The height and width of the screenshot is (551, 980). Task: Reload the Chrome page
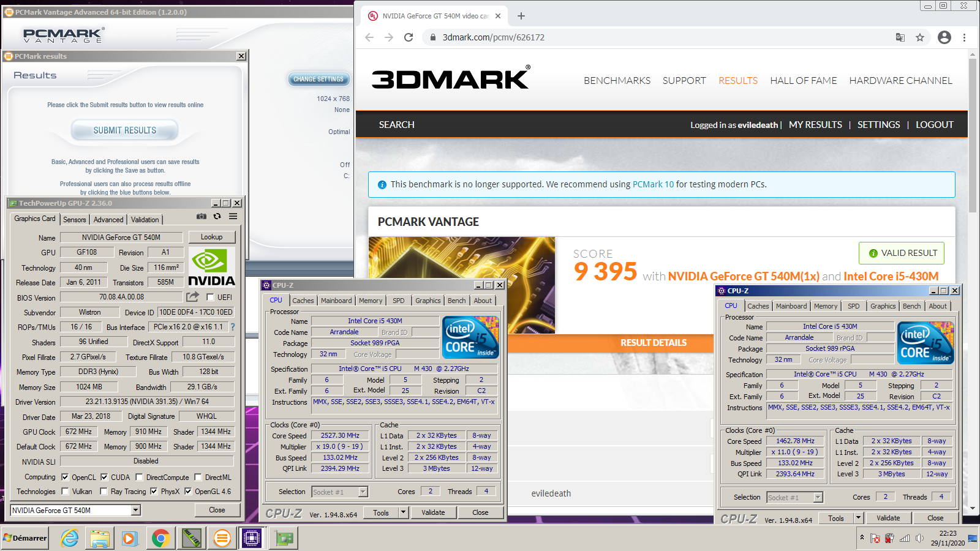pyautogui.click(x=409, y=37)
